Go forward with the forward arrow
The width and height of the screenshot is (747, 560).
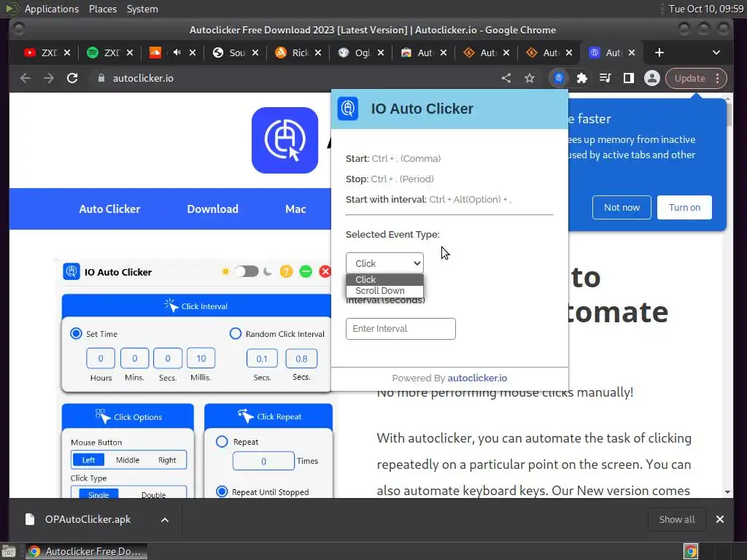coord(49,78)
